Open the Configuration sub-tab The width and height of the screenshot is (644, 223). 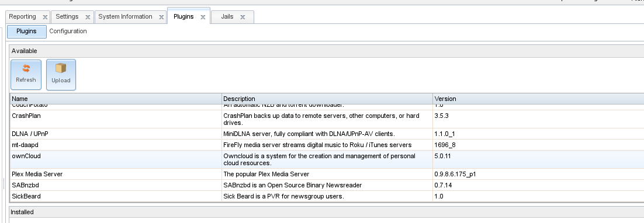point(68,31)
